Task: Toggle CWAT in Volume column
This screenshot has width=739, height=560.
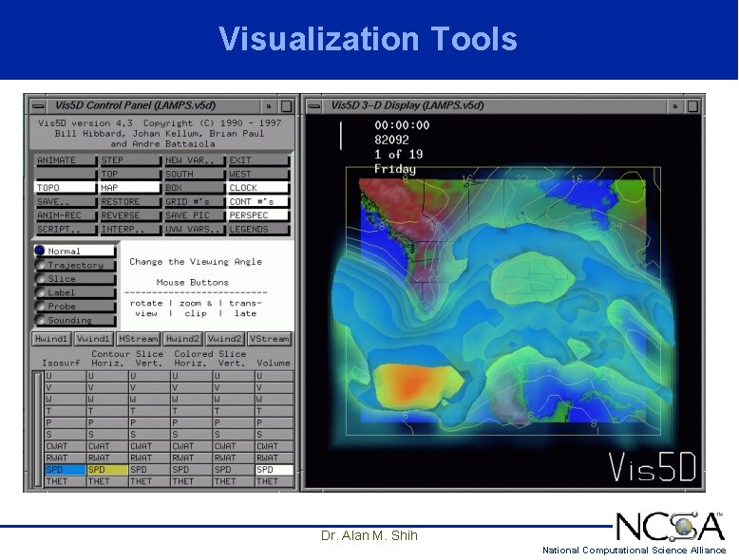Action: click(x=275, y=446)
